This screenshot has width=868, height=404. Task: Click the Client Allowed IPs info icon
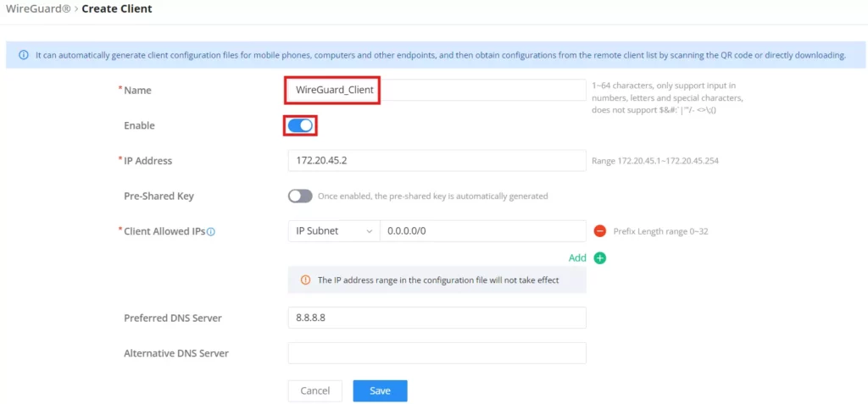coord(210,232)
